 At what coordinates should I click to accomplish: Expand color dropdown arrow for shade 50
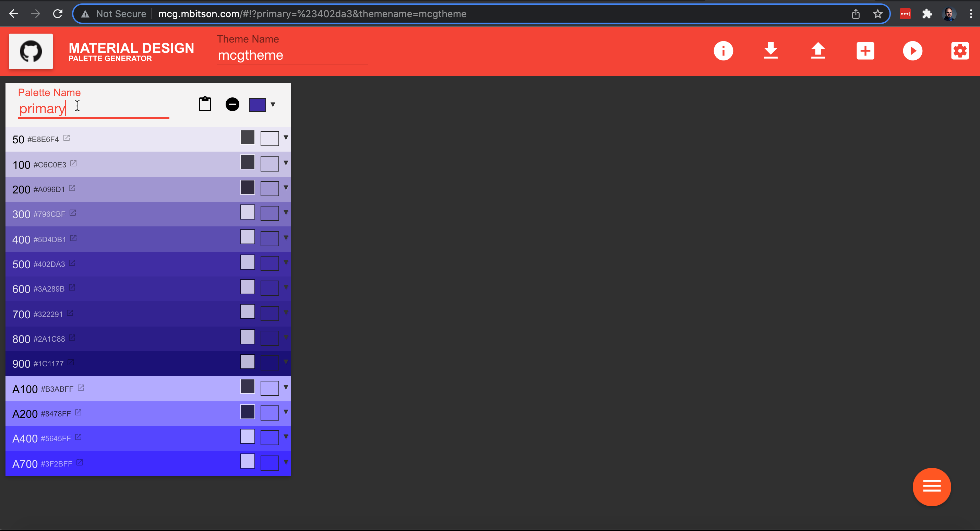[286, 138]
